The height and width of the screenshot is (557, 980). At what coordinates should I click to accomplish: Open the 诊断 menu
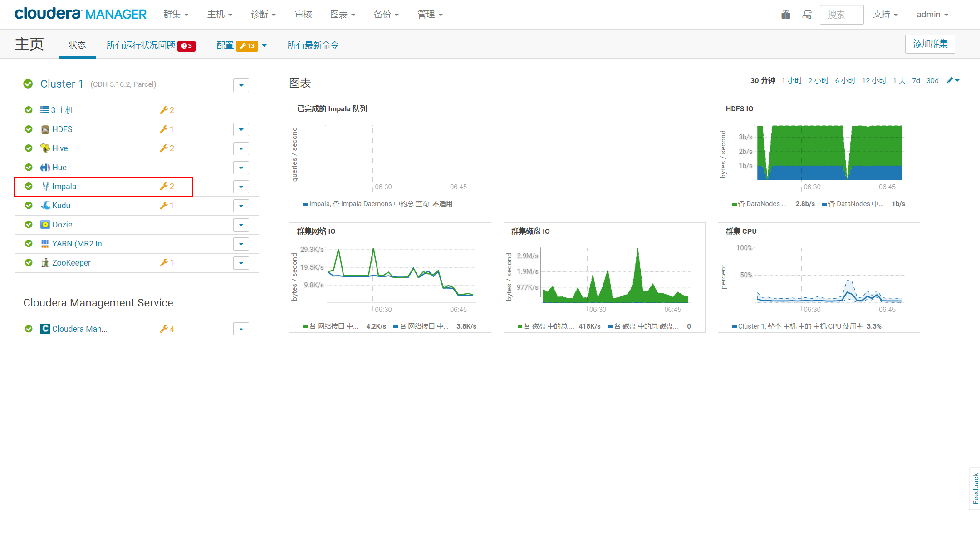point(263,15)
